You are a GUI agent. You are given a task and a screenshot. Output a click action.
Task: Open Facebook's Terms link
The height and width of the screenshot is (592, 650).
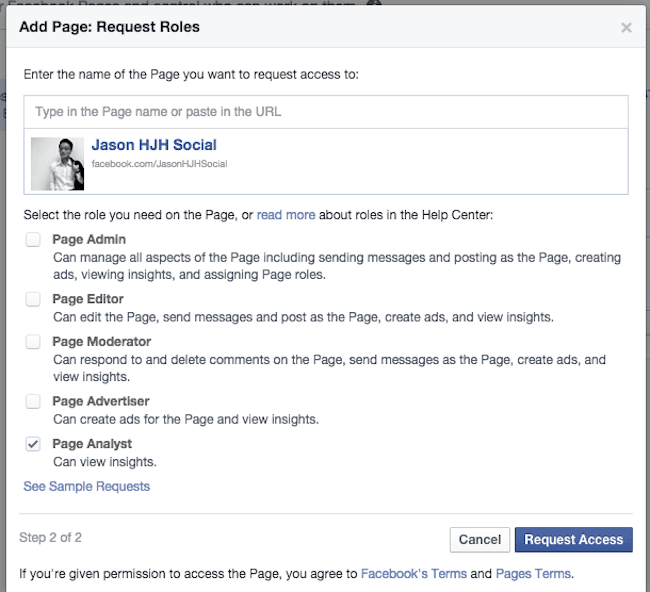[x=414, y=573]
